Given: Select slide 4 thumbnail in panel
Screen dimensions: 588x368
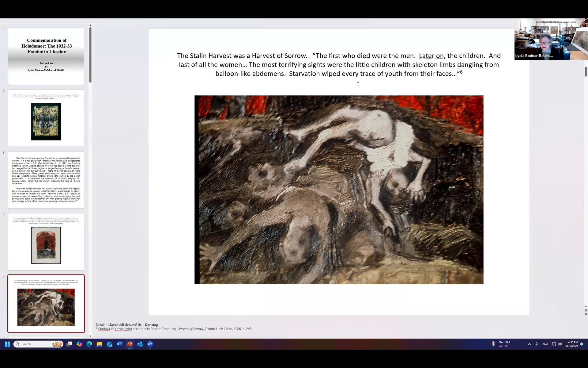Looking at the screenshot, I should [x=46, y=242].
